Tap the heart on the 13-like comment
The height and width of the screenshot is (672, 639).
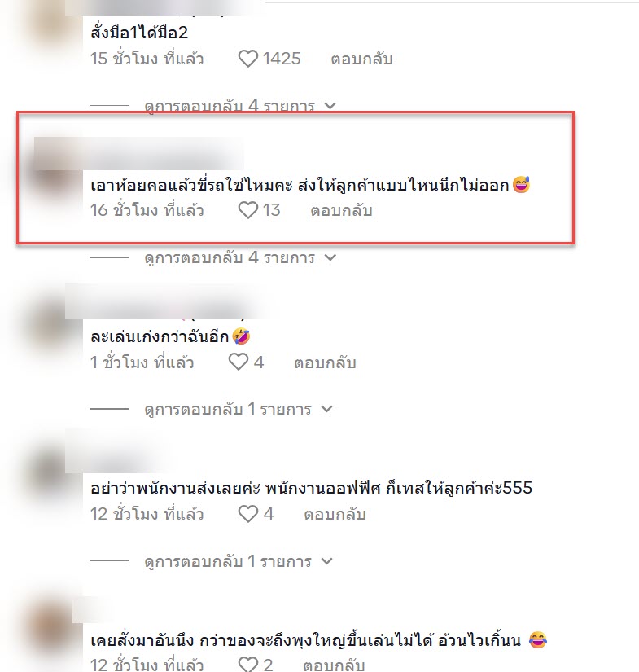248,210
